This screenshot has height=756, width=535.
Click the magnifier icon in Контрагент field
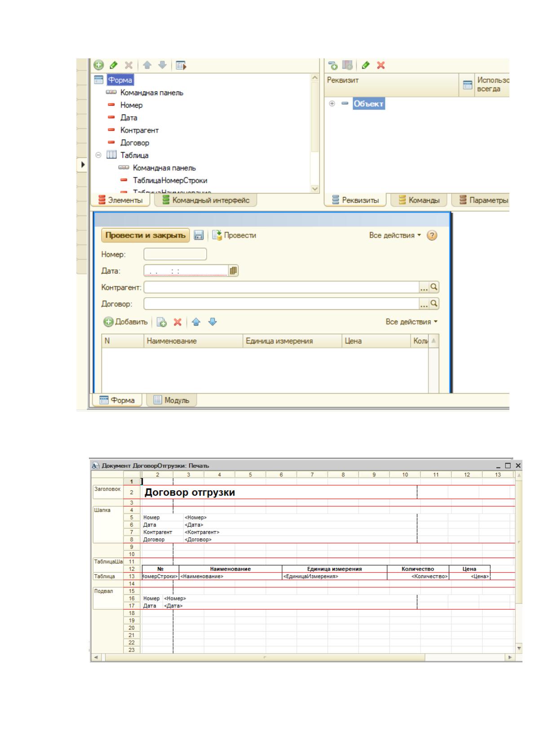tap(434, 287)
